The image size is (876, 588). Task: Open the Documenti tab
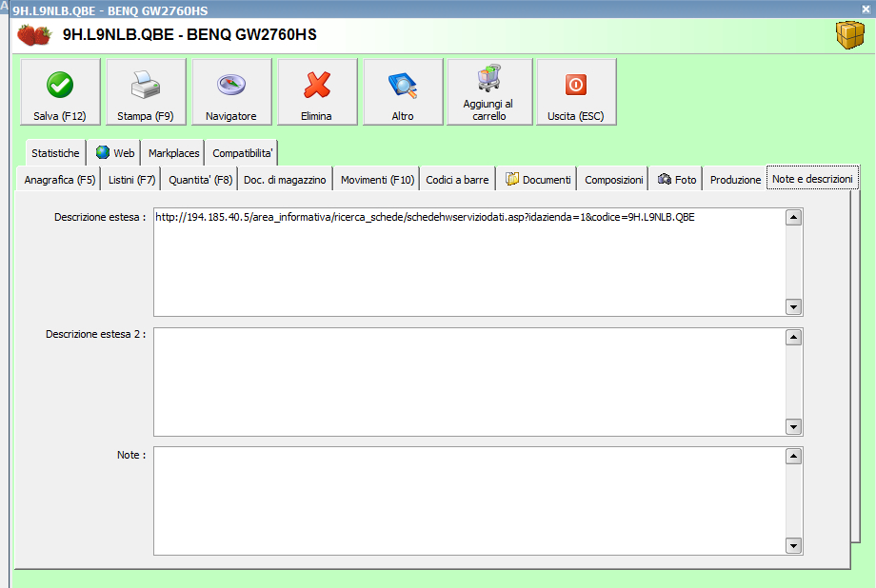537,180
